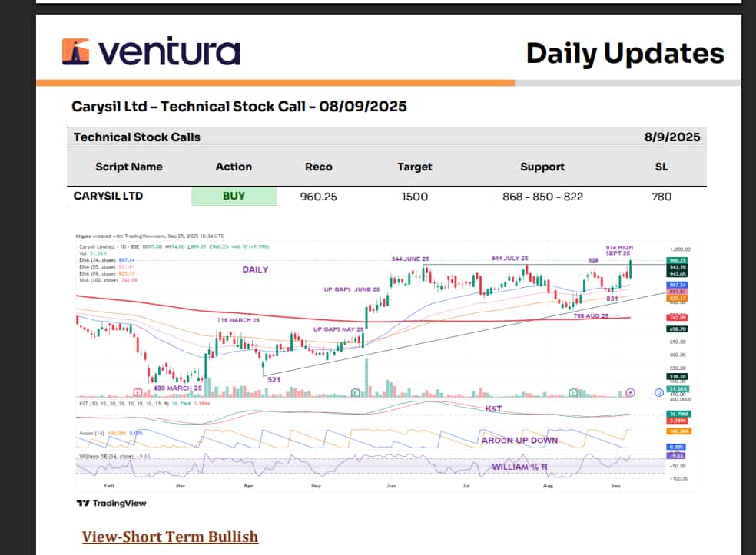Screen dimensions: 756x555
Task: Click the 1500 target value in table
Action: 414,197
